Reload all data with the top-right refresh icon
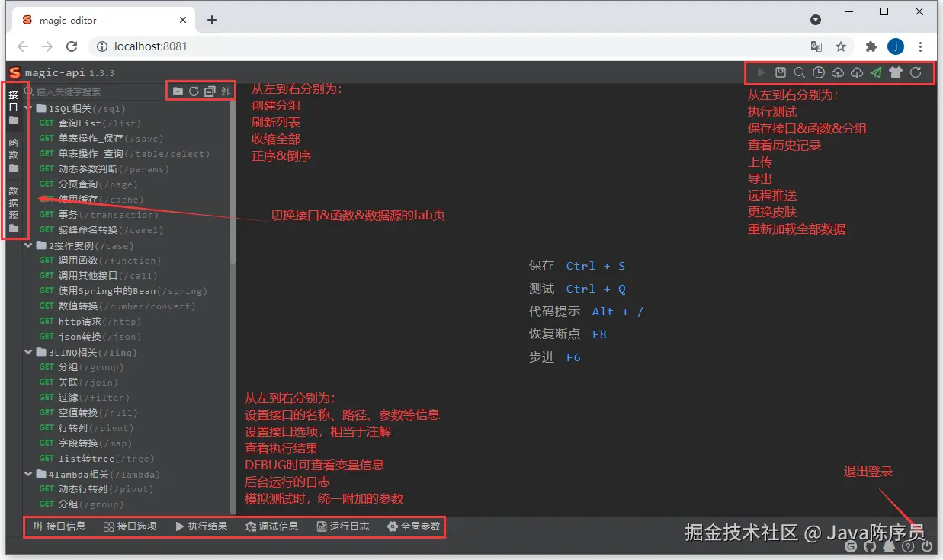 (x=916, y=72)
